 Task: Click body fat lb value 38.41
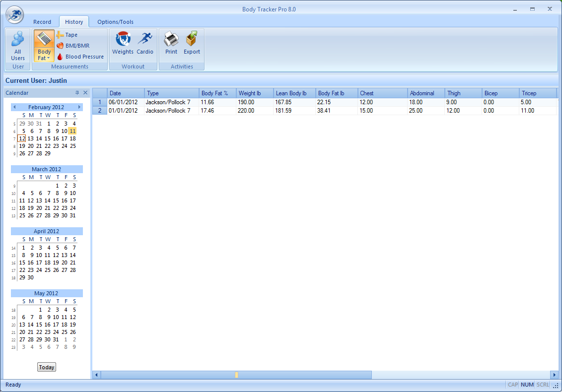coord(337,111)
